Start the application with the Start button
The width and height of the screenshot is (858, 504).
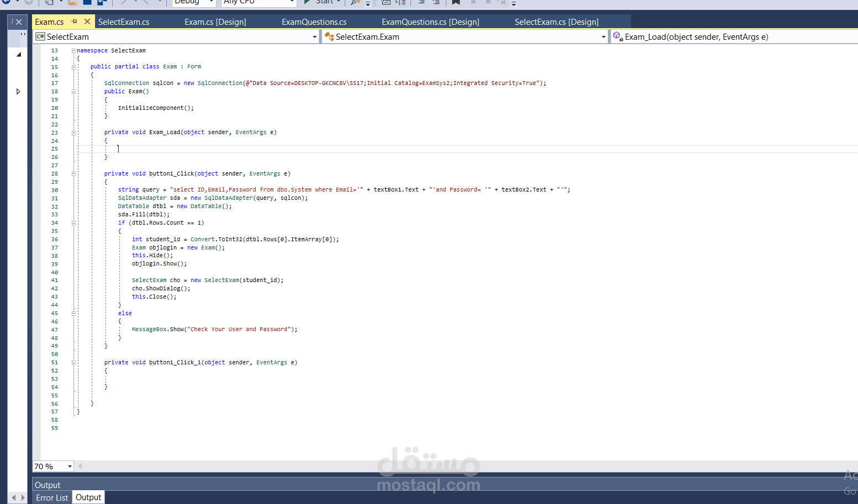coord(322,3)
